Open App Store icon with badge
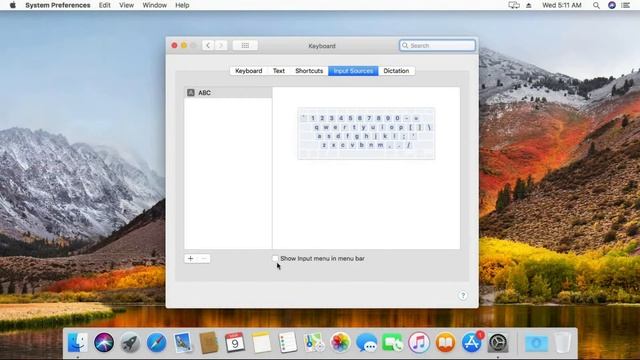Screen dimensions: 640x360 click(471, 342)
